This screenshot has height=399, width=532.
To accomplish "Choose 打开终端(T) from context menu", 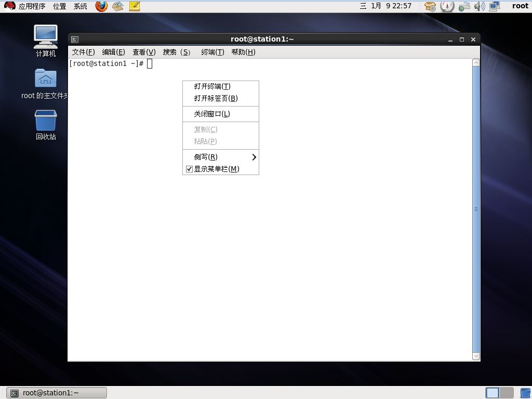I will tap(220, 86).
